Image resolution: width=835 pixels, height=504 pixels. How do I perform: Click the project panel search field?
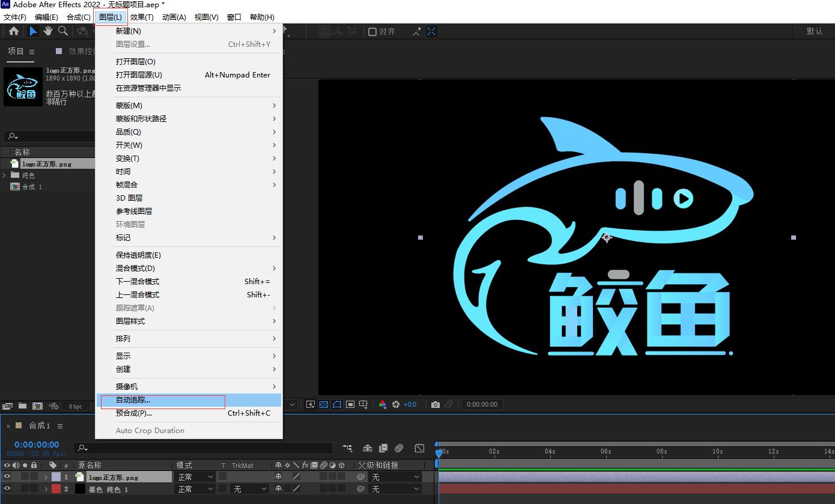[48, 136]
